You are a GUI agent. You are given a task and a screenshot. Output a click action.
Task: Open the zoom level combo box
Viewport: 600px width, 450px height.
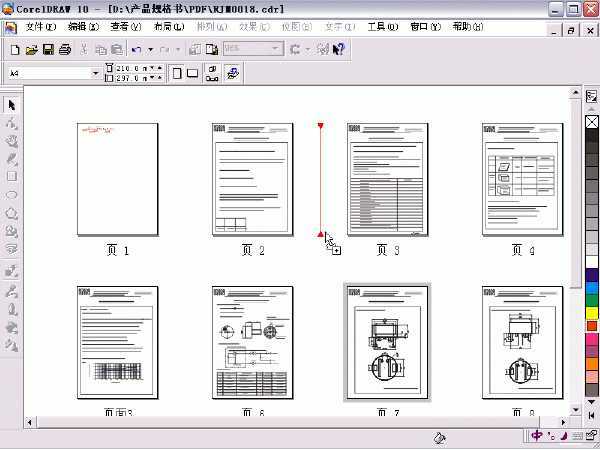point(253,49)
